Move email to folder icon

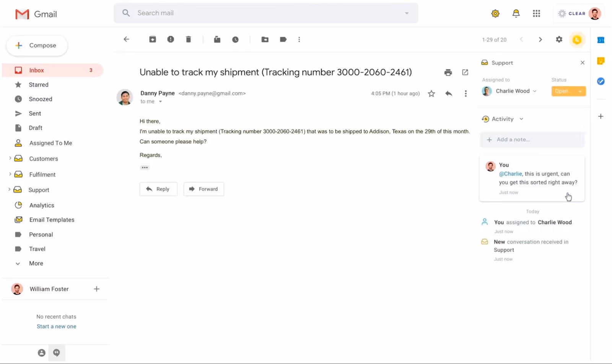[265, 39]
